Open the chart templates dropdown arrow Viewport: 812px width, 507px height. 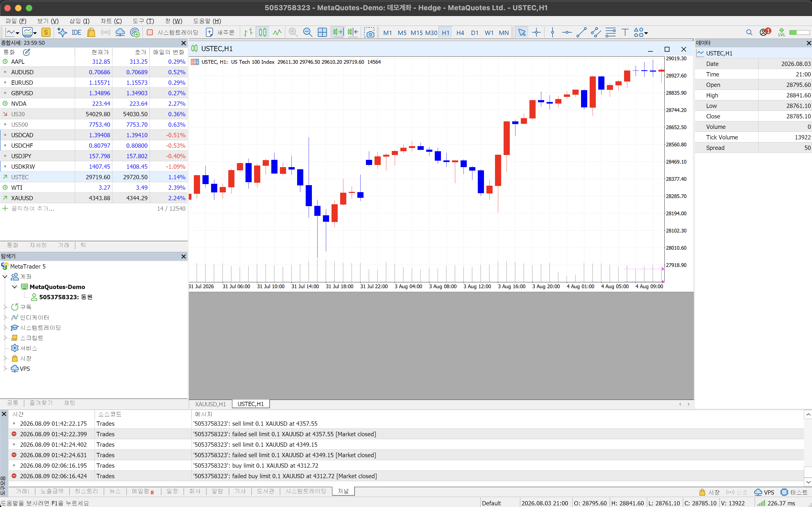34,33
